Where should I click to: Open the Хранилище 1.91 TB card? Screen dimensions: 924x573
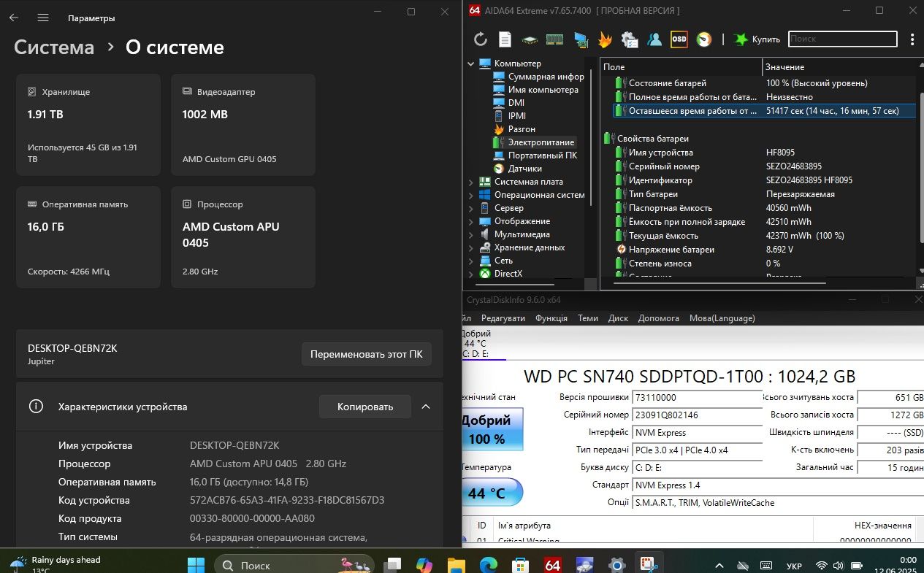coord(88,125)
